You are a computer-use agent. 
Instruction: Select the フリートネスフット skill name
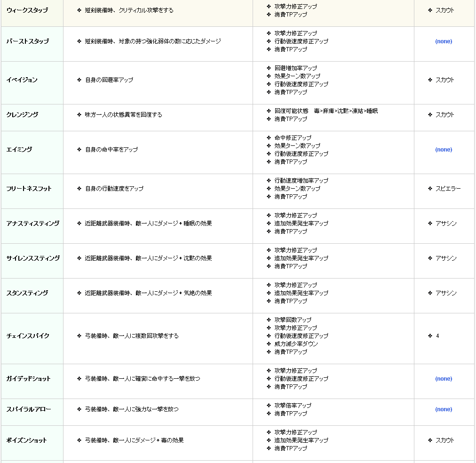[x=29, y=189]
